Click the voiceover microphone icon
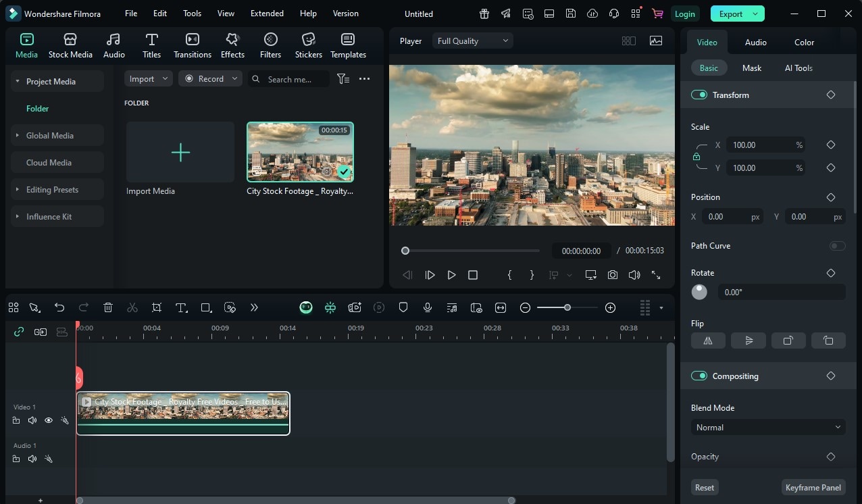Viewport: 862px width, 504px height. 428,307
